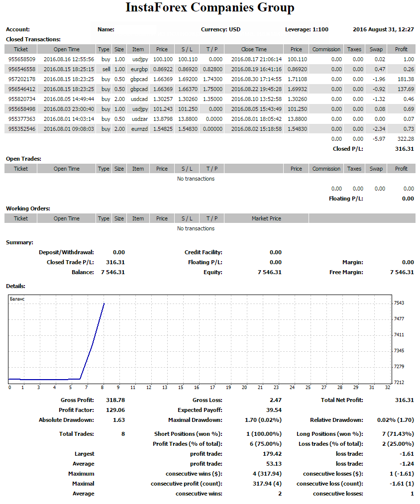This screenshot has height=504, width=420.
Task: Click Working Orders Market Price header
Action: click(x=266, y=218)
